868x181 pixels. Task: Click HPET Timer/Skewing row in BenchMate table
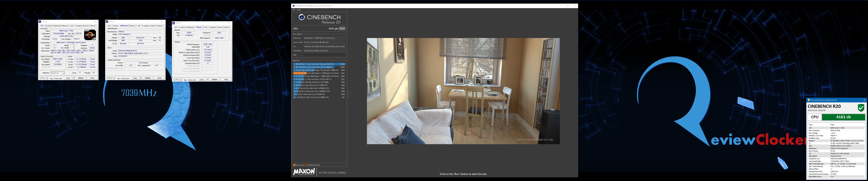point(836,164)
